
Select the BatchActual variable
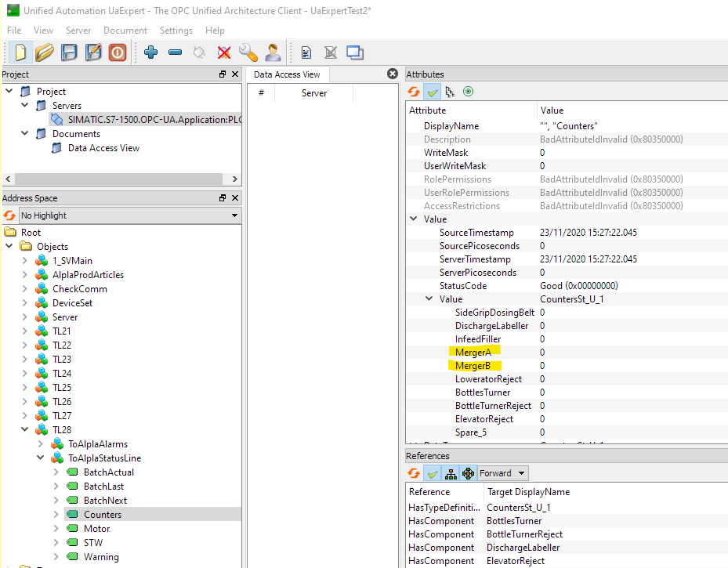click(x=109, y=472)
